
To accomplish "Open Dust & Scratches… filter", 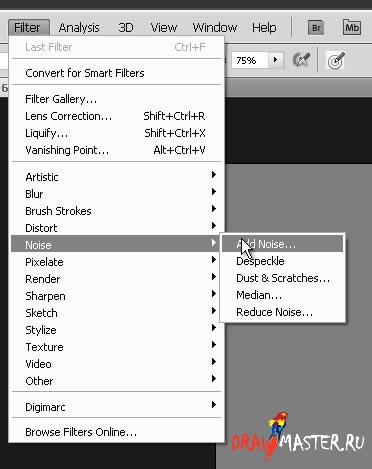I will point(282,278).
